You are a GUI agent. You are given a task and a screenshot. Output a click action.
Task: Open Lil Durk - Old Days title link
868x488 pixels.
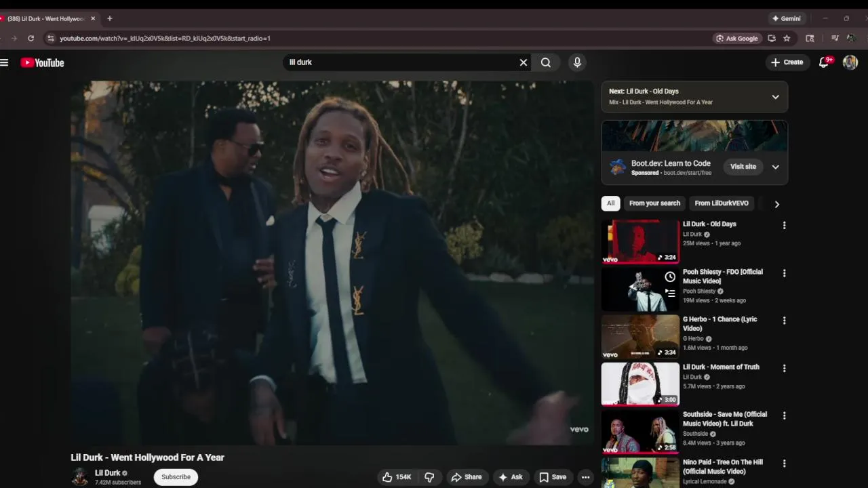click(x=709, y=224)
